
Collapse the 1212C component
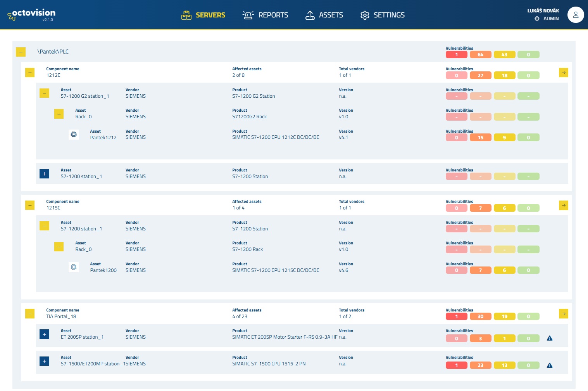pyautogui.click(x=30, y=73)
